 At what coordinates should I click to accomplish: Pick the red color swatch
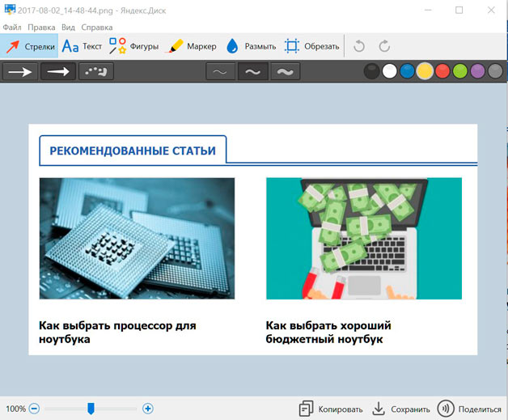pyautogui.click(x=442, y=71)
